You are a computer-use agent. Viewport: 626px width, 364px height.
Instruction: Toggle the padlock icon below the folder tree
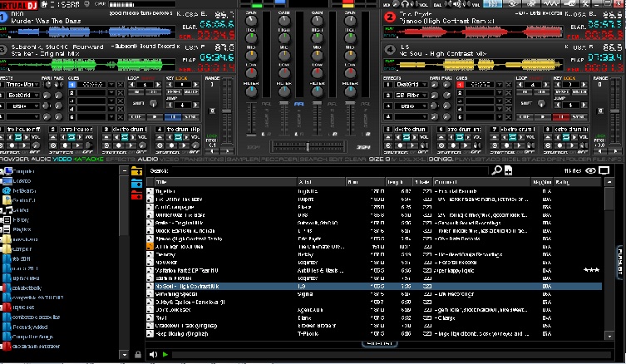[x=137, y=354]
